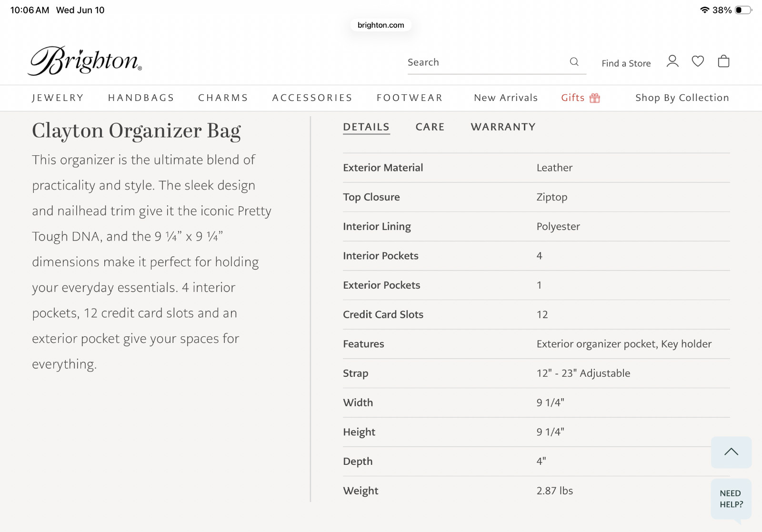The width and height of the screenshot is (762, 532).
Task: Click Exterior organizer pocket, Key holder text
Action: coord(624,344)
